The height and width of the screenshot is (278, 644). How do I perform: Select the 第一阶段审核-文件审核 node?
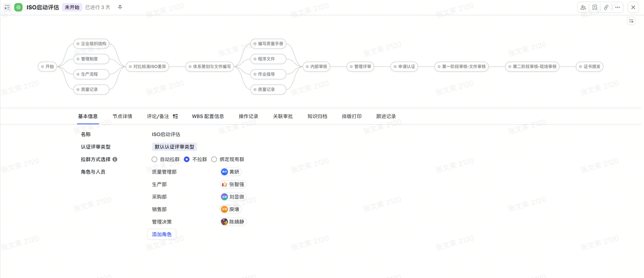(461, 66)
